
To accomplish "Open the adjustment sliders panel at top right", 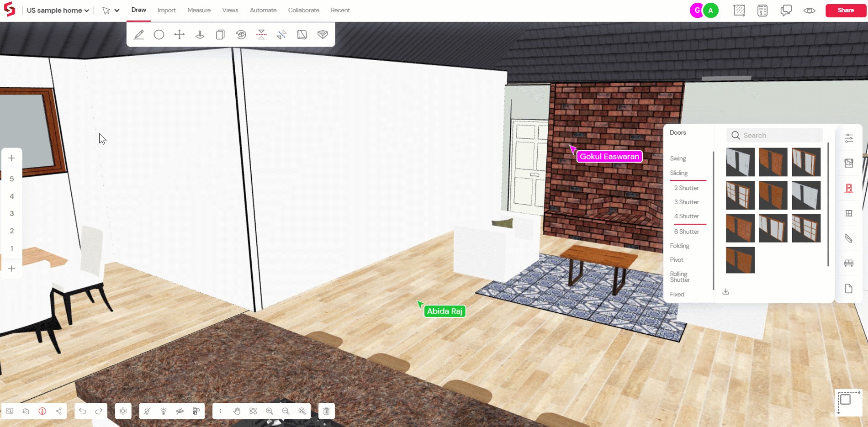I will click(849, 138).
